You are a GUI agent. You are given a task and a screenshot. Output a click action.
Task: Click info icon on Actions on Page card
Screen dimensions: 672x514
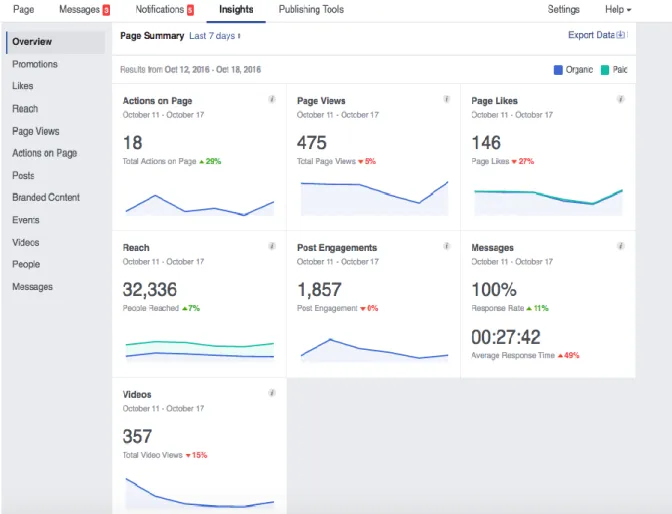click(x=272, y=99)
